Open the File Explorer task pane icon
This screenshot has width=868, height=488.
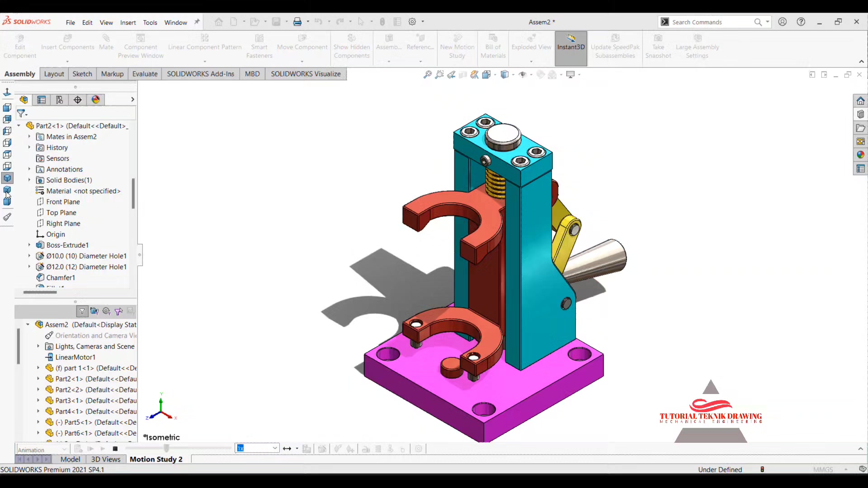(x=860, y=128)
